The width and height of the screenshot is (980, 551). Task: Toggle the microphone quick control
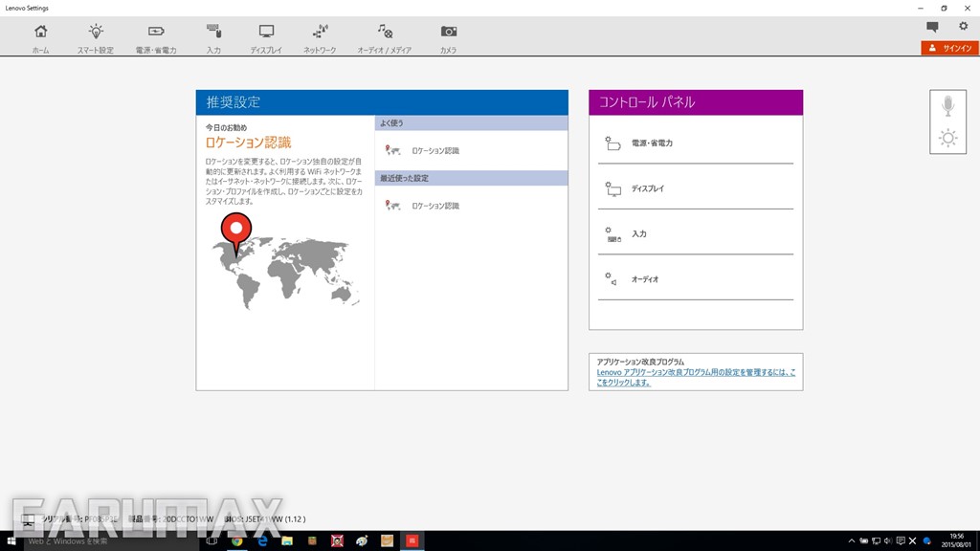click(x=947, y=106)
